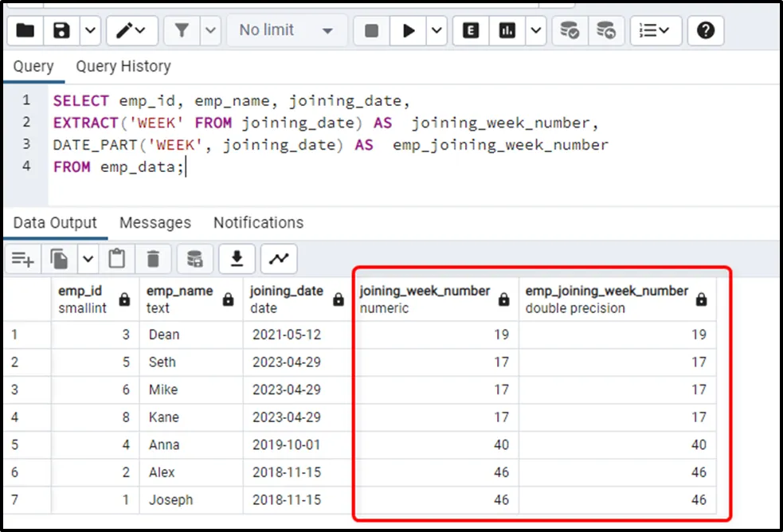Screen dimensions: 783x532
Task: Click the Add row icon
Action: pyautogui.click(x=22, y=258)
